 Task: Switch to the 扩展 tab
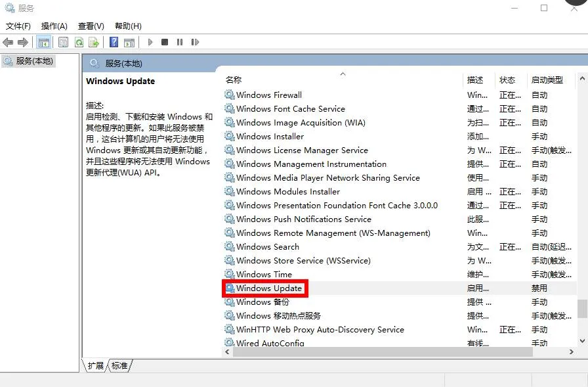click(96, 366)
